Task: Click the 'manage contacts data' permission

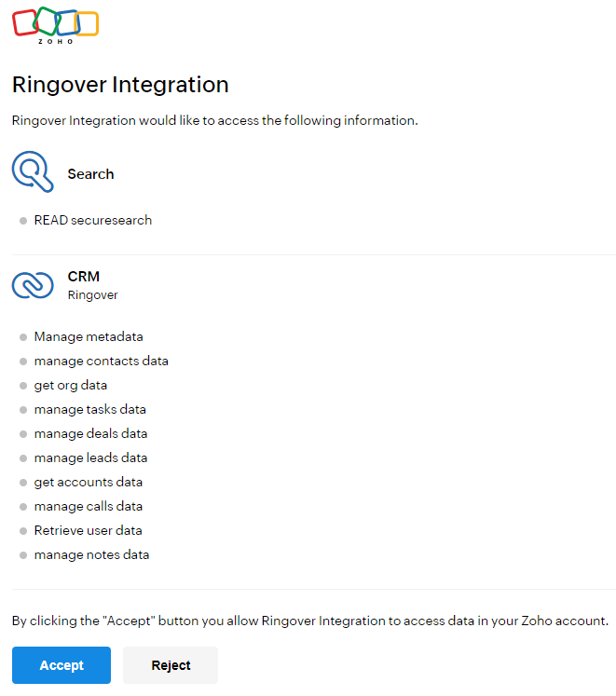Action: pos(102,362)
